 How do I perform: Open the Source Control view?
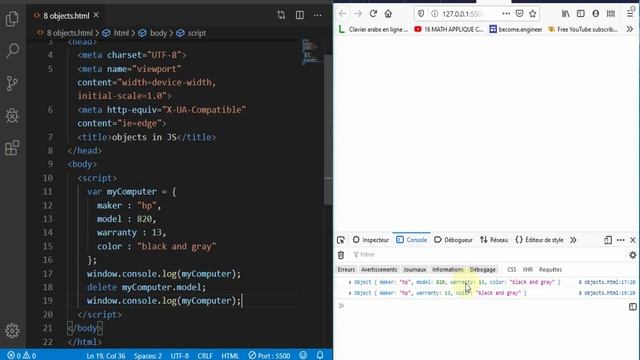pyautogui.click(x=12, y=83)
